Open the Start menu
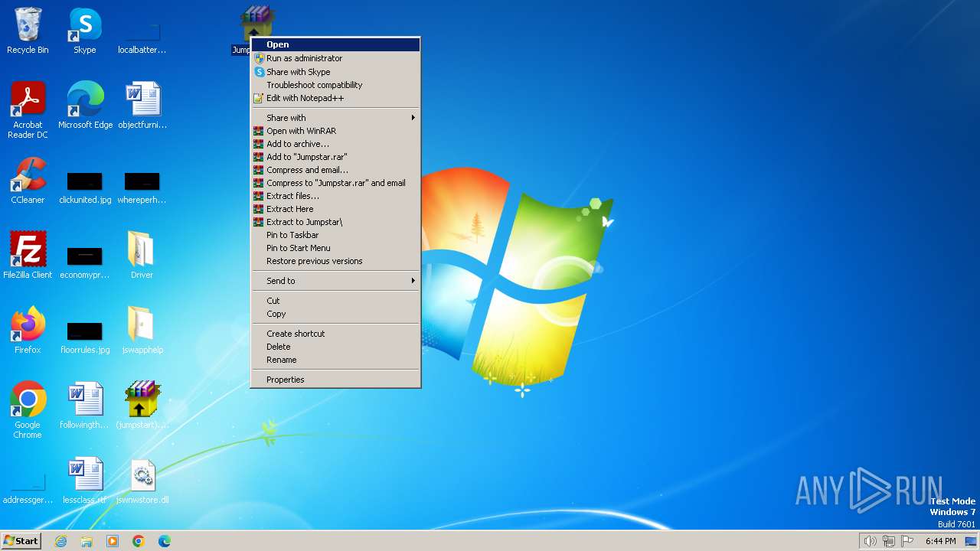Viewport: 980px width, 551px height. point(21,541)
